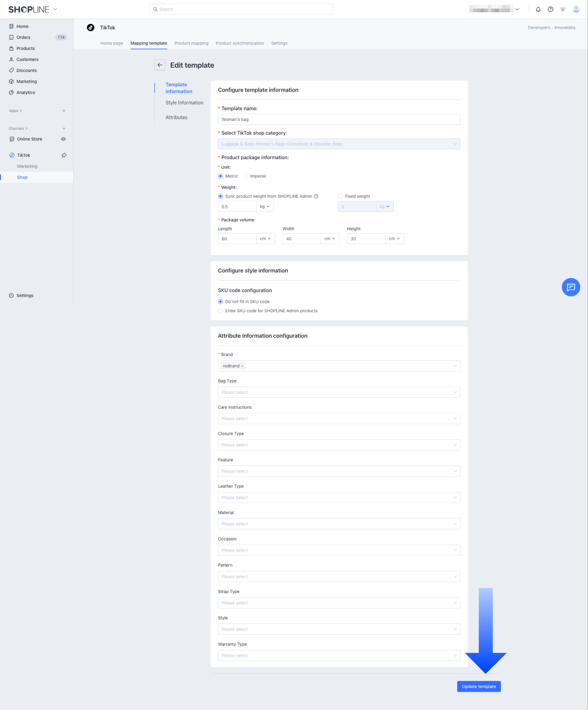Click the Update template button

[479, 687]
